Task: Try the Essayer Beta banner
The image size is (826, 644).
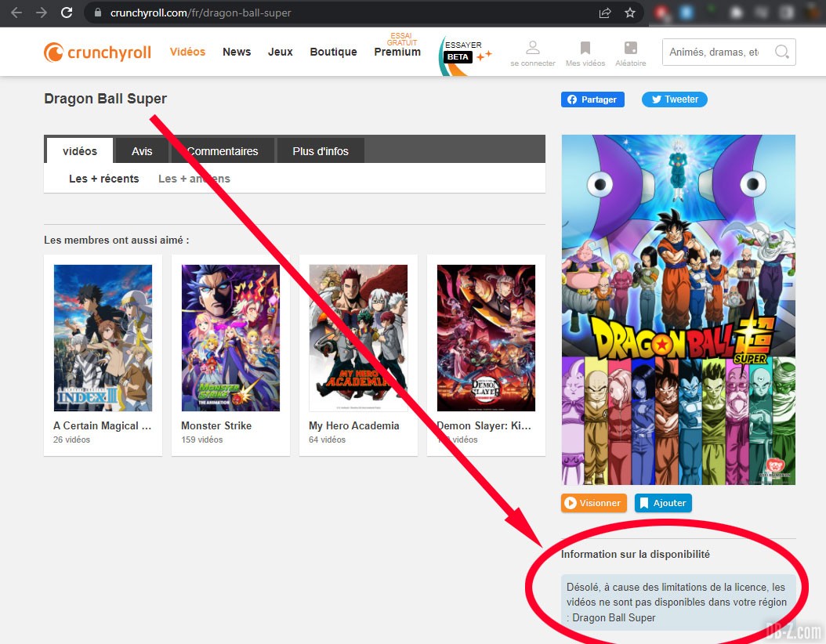Action: tap(465, 56)
